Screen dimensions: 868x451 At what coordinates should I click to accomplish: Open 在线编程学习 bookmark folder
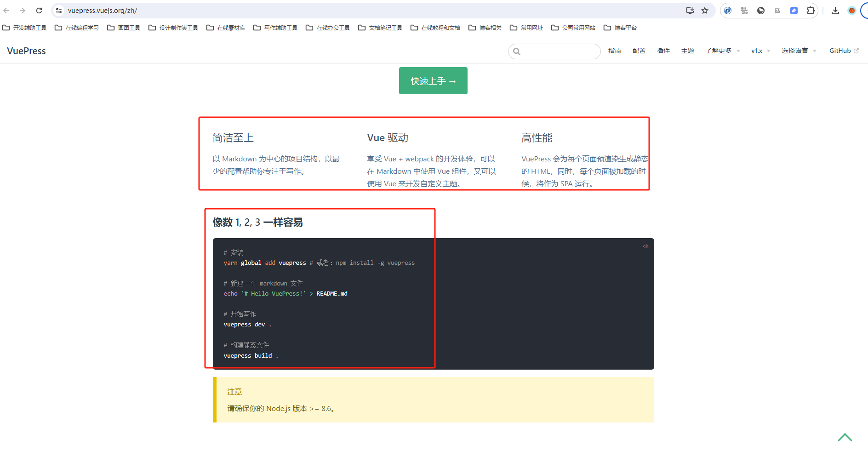[77, 28]
